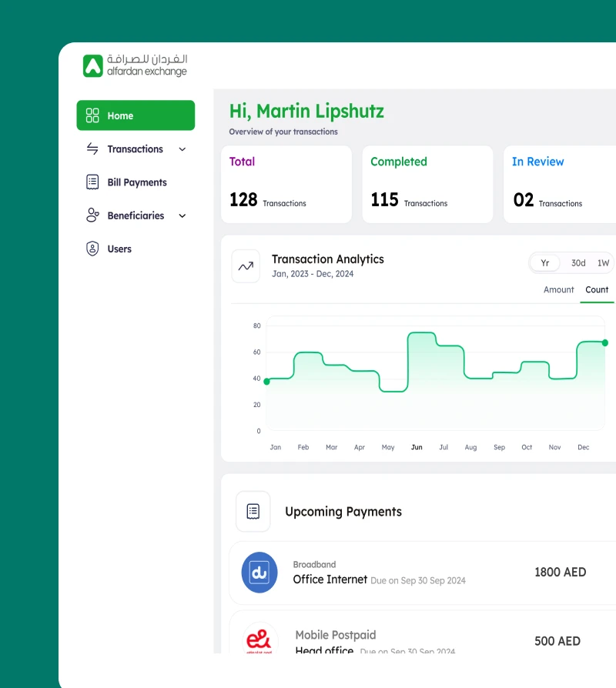Click the Bill Payments receipt icon
The height and width of the screenshot is (688, 616).
92,182
